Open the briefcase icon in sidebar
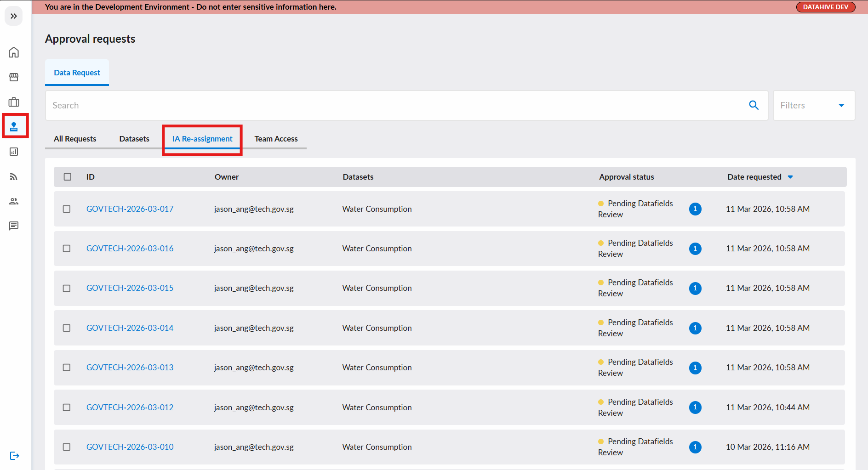Screen dimensions: 868x470 click(x=14, y=102)
